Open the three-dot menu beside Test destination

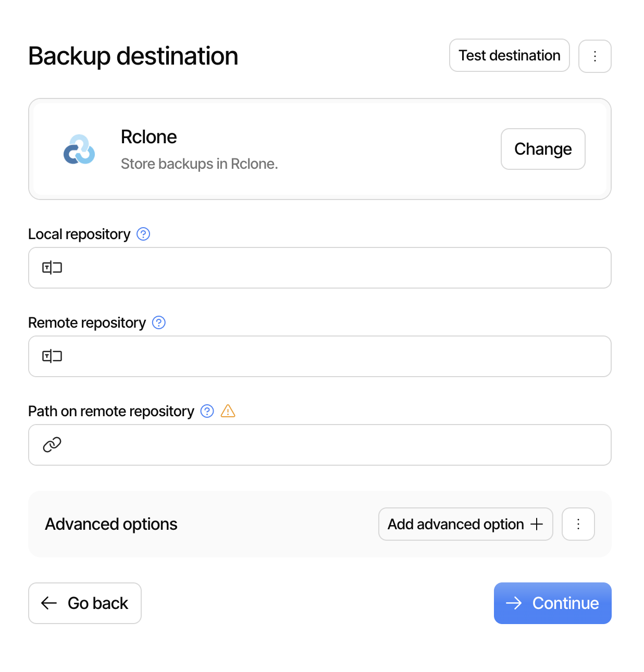[x=595, y=56]
